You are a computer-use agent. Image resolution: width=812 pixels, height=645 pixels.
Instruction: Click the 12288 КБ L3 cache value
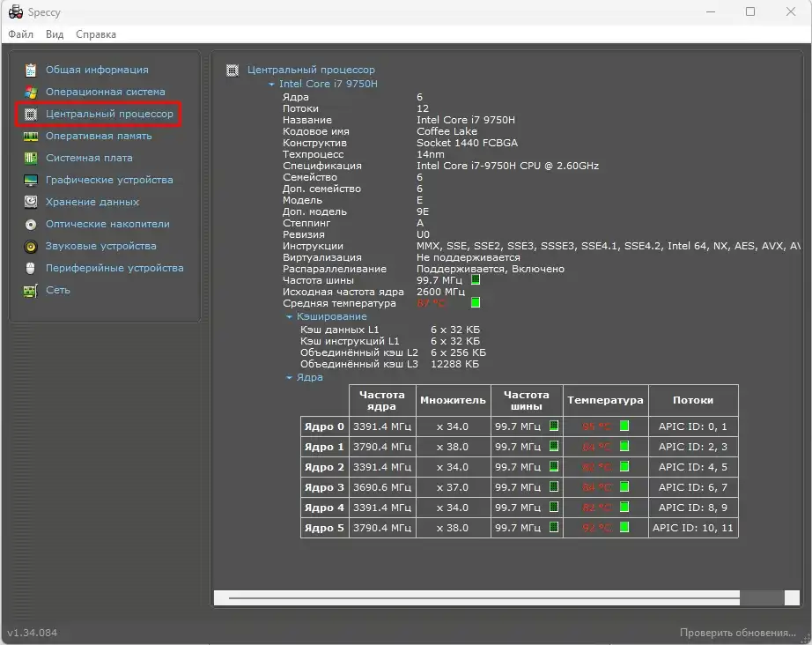[454, 364]
